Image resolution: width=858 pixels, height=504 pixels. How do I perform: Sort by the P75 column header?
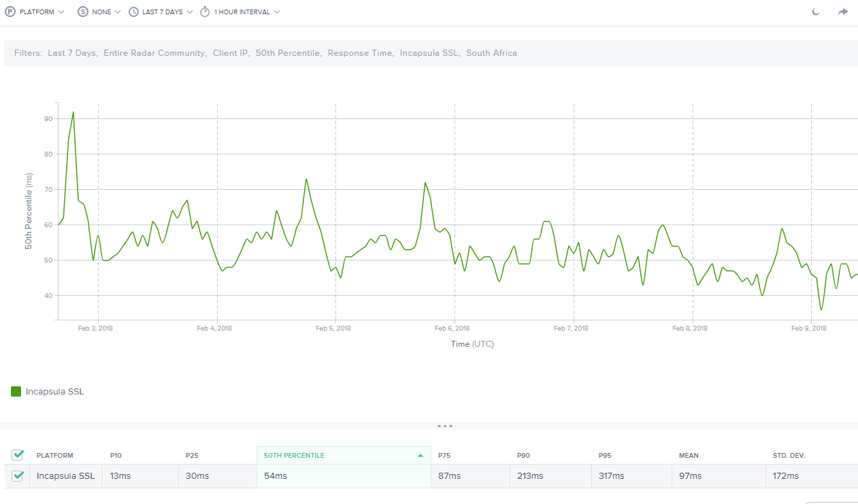tap(444, 456)
